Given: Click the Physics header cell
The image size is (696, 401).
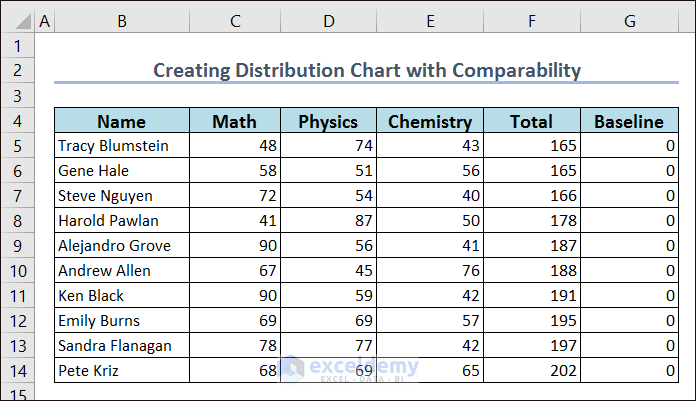Looking at the screenshot, I should point(328,122).
